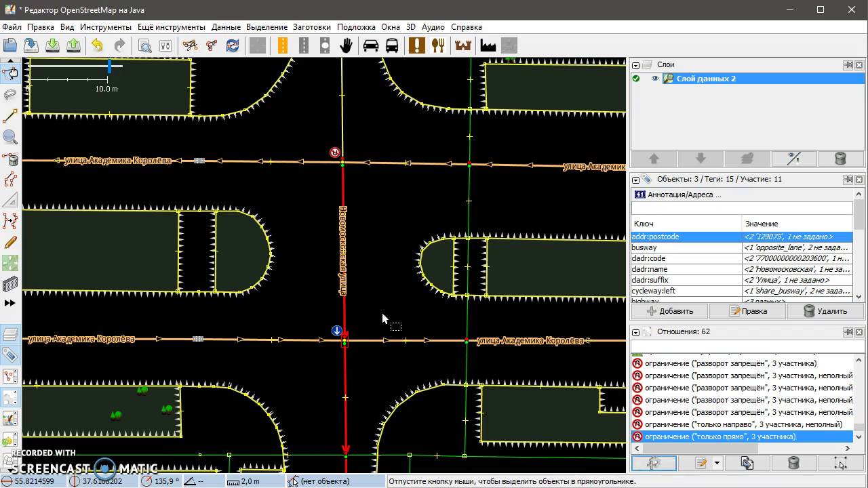Click the Удалить tag button

825,311
